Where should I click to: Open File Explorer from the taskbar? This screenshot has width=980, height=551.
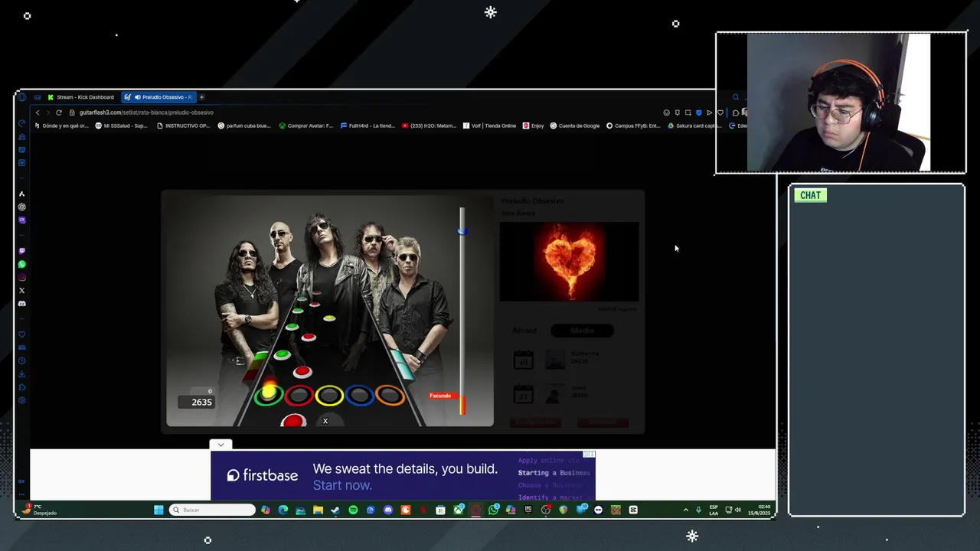pos(318,510)
